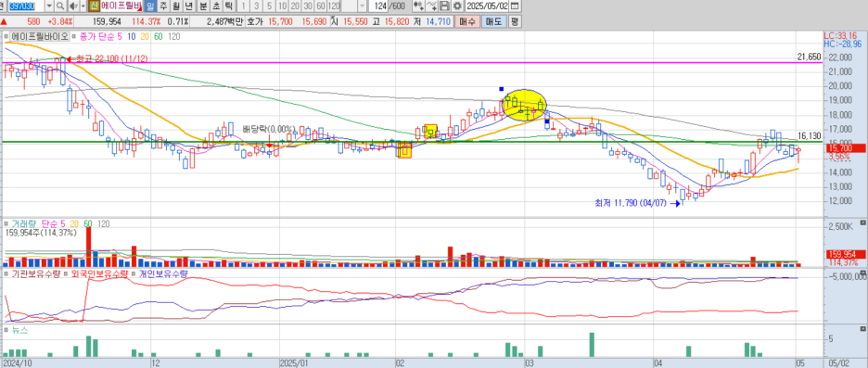The image size is (868, 368).
Task: Click the 매수 buy button
Action: (467, 21)
